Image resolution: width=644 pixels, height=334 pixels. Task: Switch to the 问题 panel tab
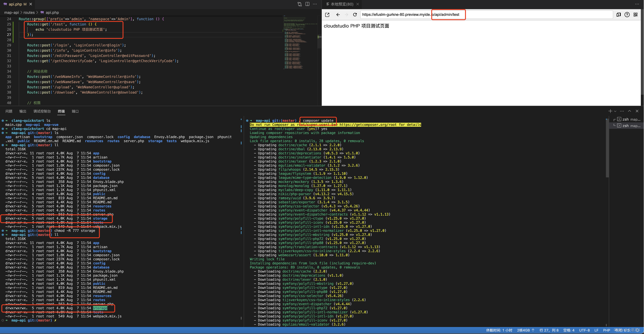click(x=9, y=111)
